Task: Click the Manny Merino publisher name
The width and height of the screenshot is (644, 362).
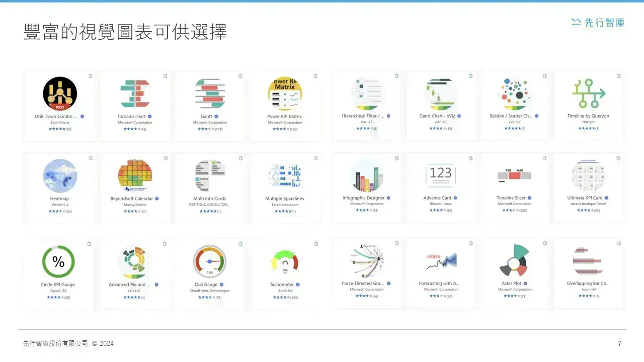Action: (x=134, y=205)
